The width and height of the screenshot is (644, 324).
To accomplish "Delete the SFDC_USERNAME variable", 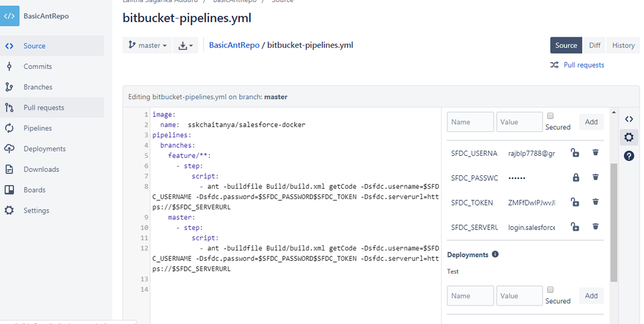I will point(595,153).
